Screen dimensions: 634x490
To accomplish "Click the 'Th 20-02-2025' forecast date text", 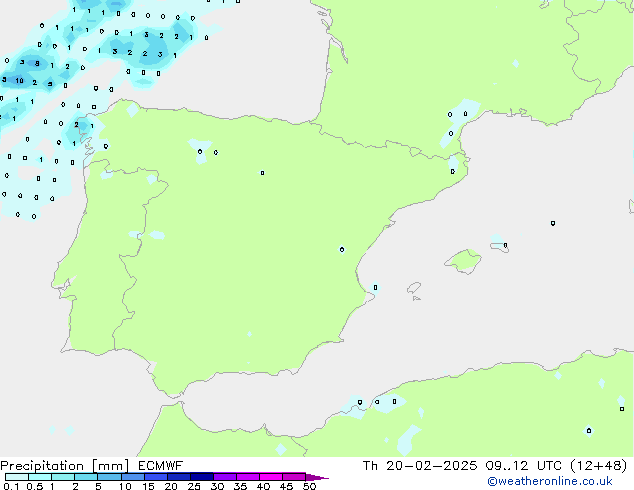I will click(420, 466).
